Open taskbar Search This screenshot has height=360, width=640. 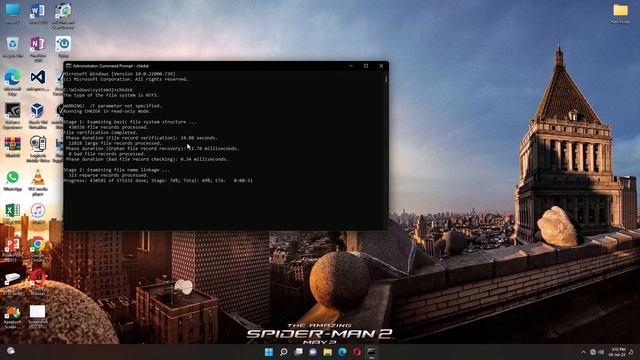(283, 352)
